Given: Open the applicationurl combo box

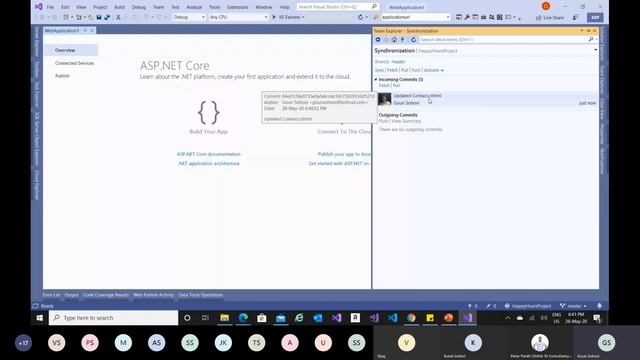Looking at the screenshot, I should pyautogui.click(x=416, y=17).
